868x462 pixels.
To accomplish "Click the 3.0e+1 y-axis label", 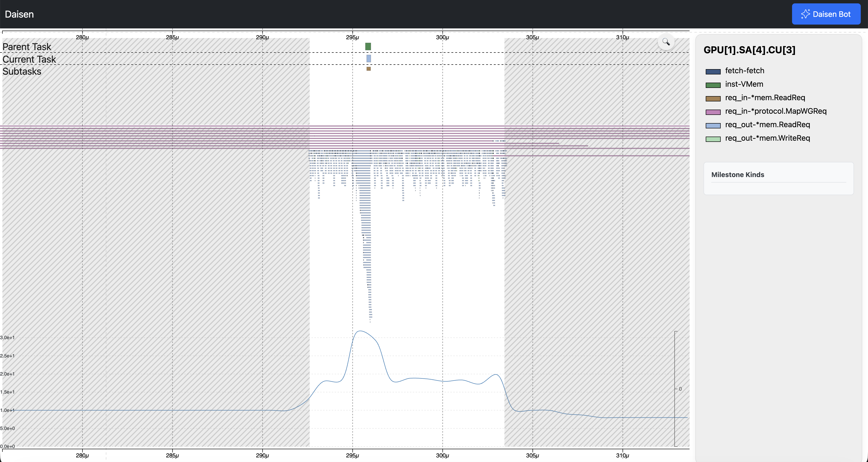I will click(7, 337).
